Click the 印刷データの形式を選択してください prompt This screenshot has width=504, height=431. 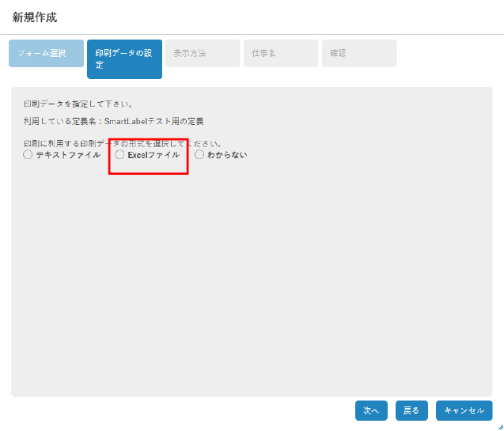click(x=123, y=144)
